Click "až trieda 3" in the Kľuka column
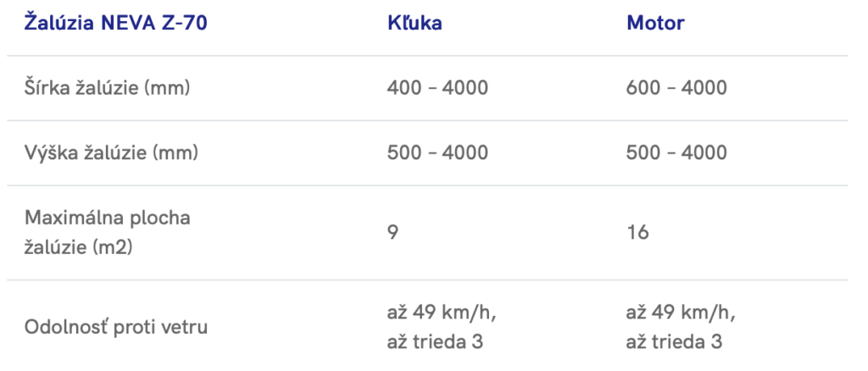The image size is (868, 371). (436, 342)
